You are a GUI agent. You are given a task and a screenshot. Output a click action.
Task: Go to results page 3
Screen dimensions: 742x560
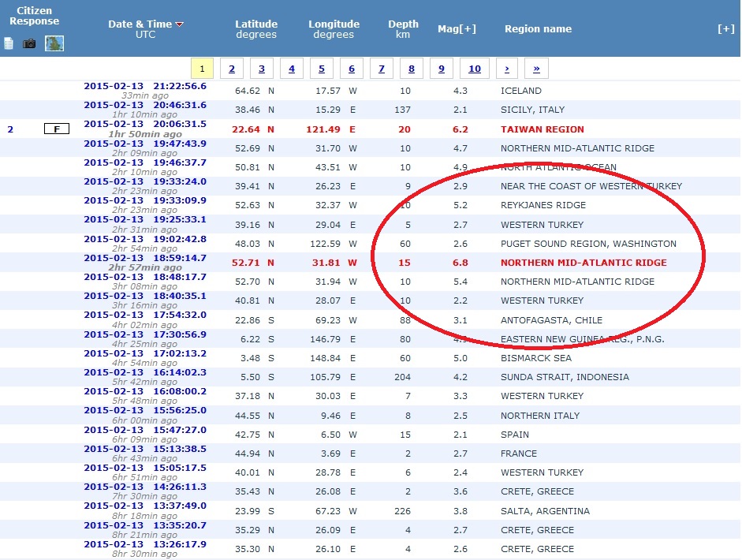pyautogui.click(x=262, y=69)
